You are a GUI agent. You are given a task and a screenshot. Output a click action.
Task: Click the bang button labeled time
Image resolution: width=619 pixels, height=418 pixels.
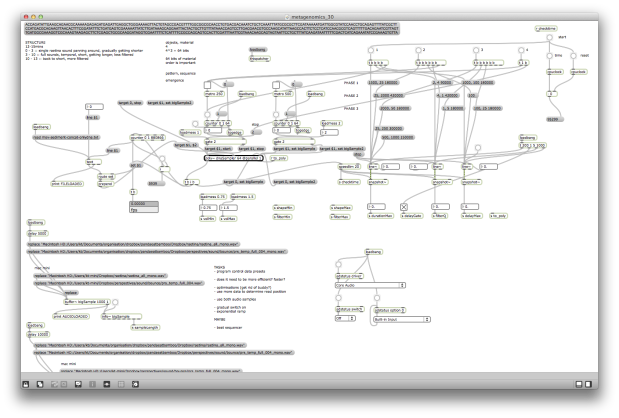click(x=550, y=56)
